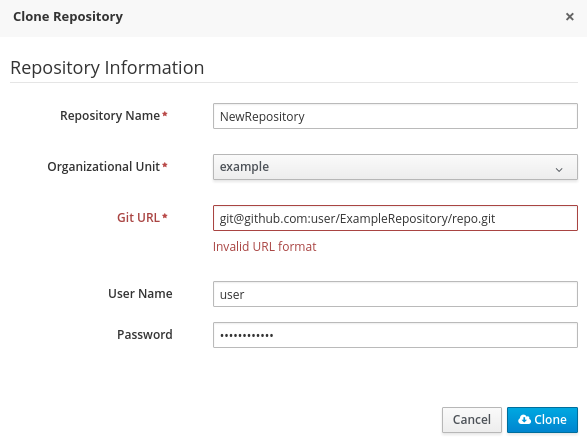Click the required asterisk beside Organizational Unit

164,165
